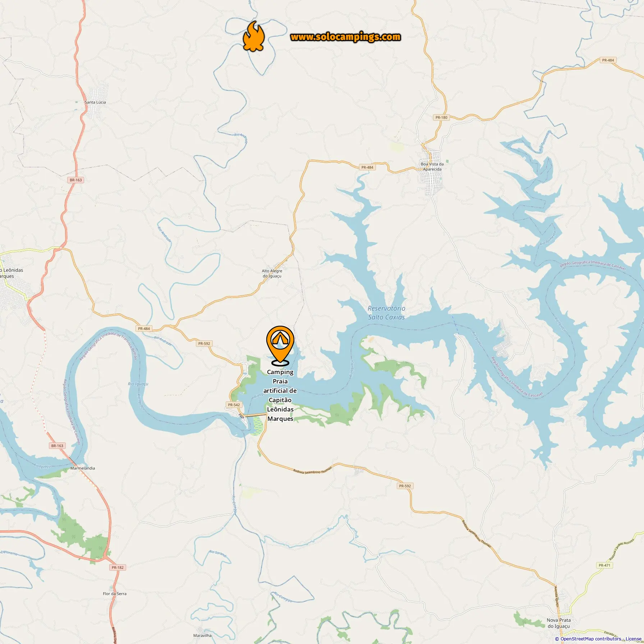Click the Camping Praia artificial marker caption
The width and height of the screenshot is (644, 644).
click(x=280, y=395)
